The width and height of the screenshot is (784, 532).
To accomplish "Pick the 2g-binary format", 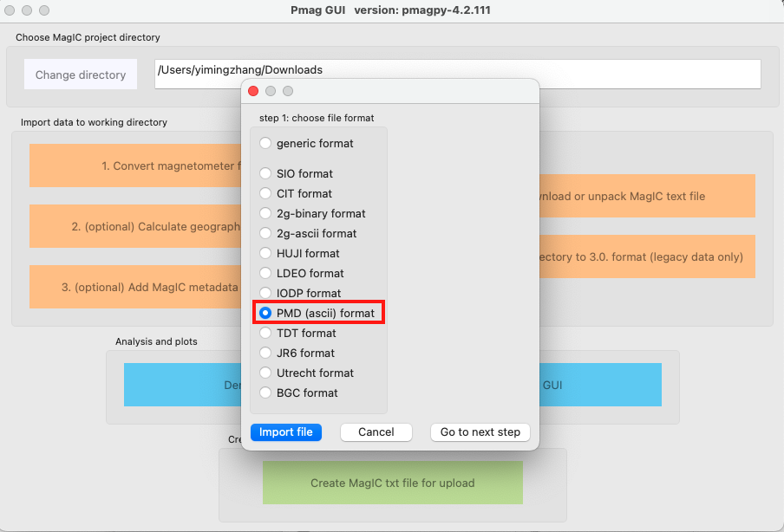I will point(265,213).
